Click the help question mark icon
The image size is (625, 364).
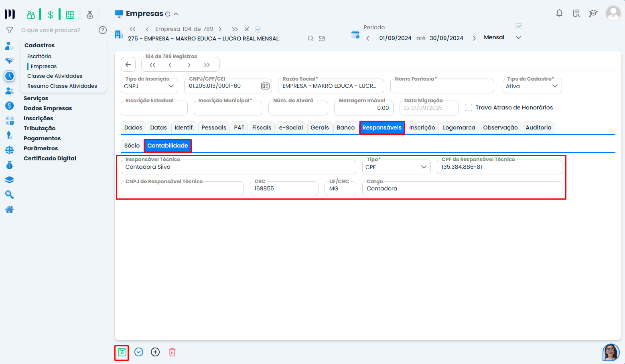(x=103, y=30)
